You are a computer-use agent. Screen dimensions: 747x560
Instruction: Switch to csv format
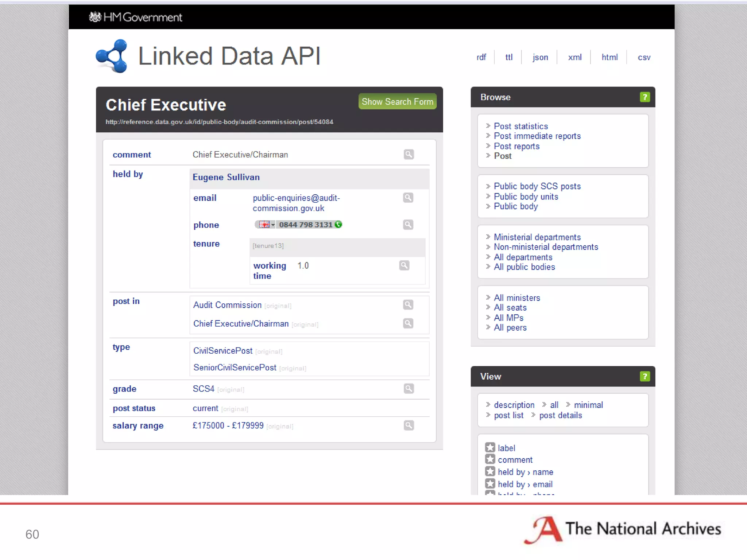[644, 57]
